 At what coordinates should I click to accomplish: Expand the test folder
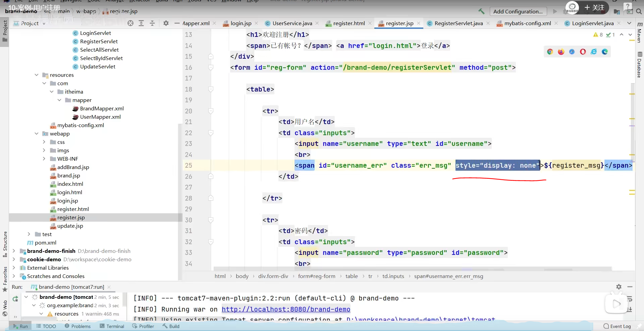(29, 234)
